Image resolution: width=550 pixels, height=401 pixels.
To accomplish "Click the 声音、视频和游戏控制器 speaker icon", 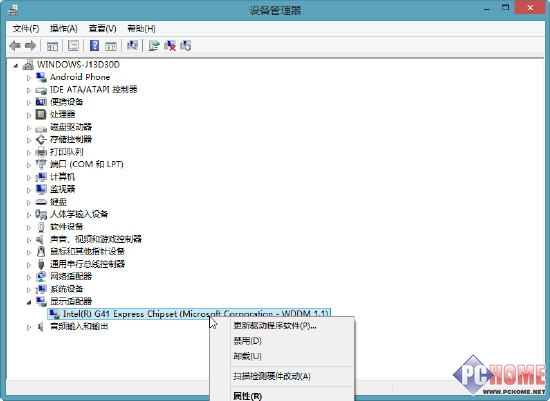I will pyautogui.click(x=40, y=239).
